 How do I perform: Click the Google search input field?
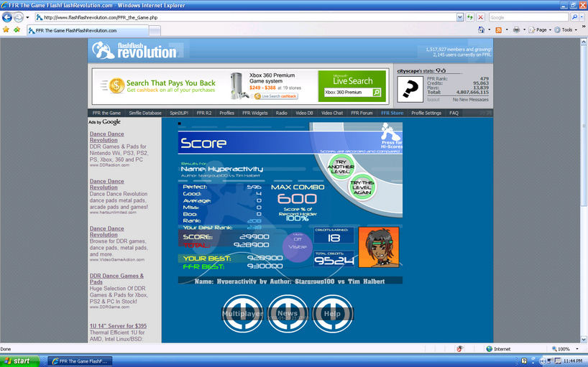coord(528,17)
